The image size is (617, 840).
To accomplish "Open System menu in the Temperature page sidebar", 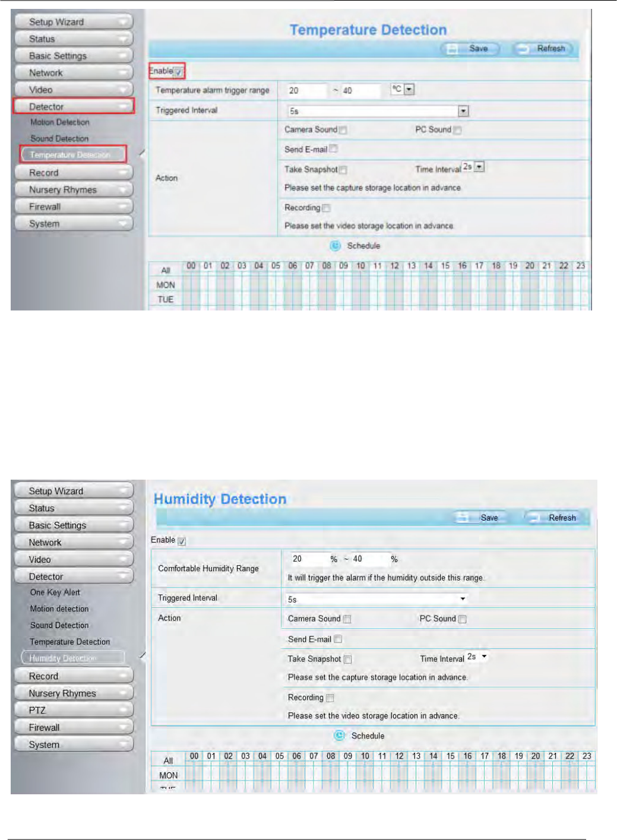I will 73,224.
